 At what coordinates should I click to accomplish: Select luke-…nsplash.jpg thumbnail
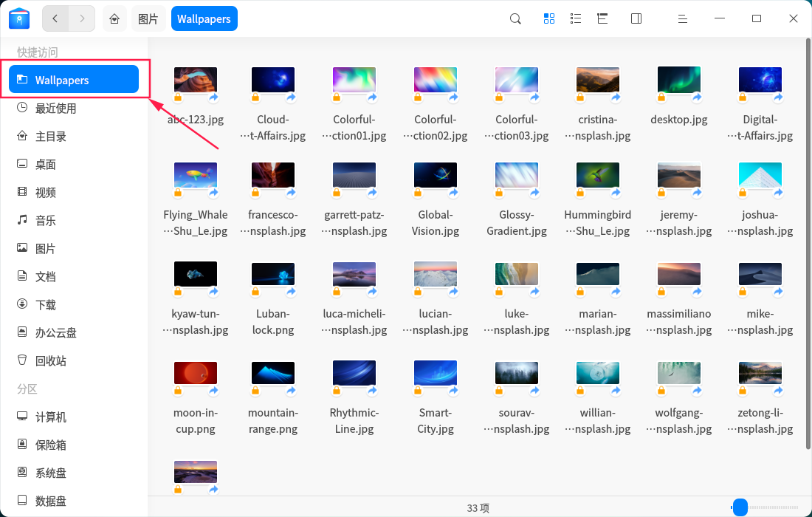(x=517, y=273)
